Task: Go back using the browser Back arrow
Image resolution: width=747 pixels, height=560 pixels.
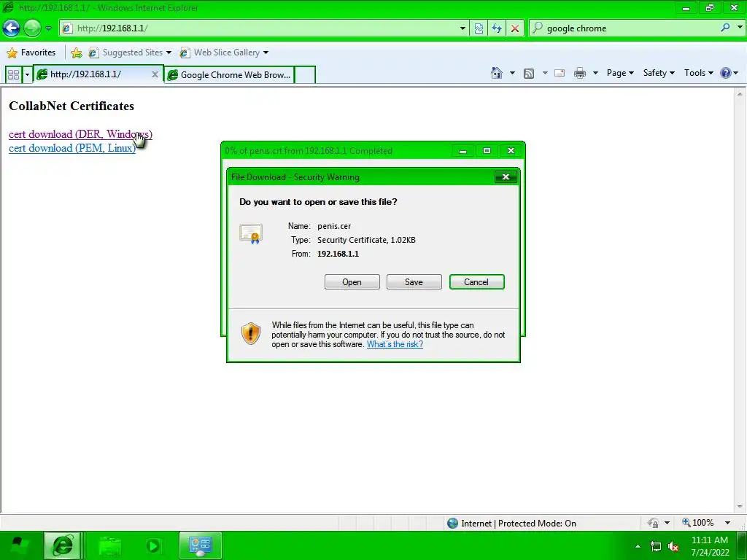Action: click(x=11, y=28)
